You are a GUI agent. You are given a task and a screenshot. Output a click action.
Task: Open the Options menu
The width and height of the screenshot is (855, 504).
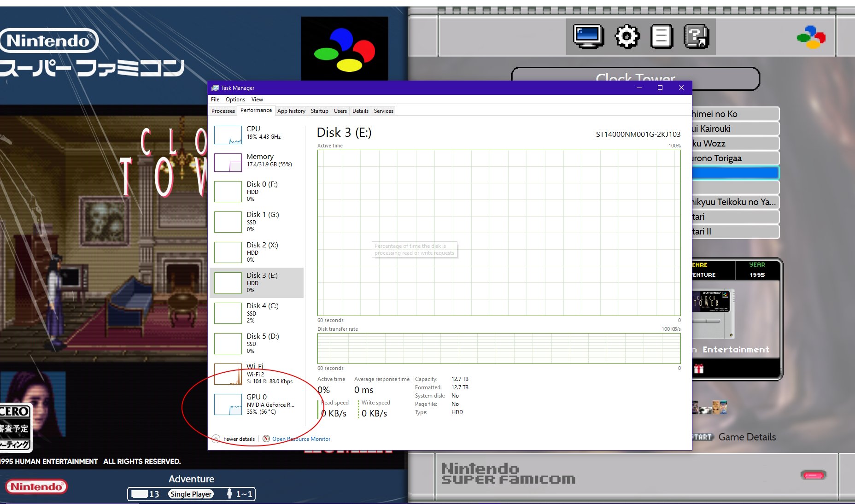tap(235, 100)
